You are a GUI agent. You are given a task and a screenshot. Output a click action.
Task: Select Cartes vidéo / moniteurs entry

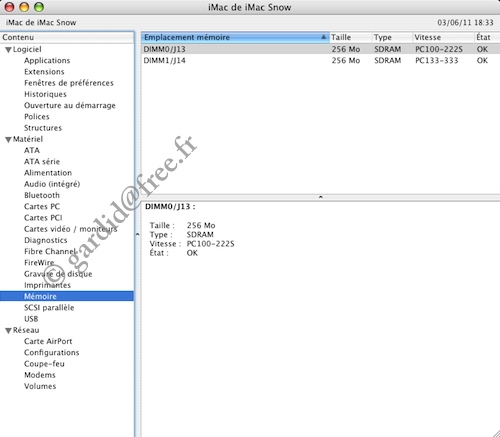pos(70,229)
